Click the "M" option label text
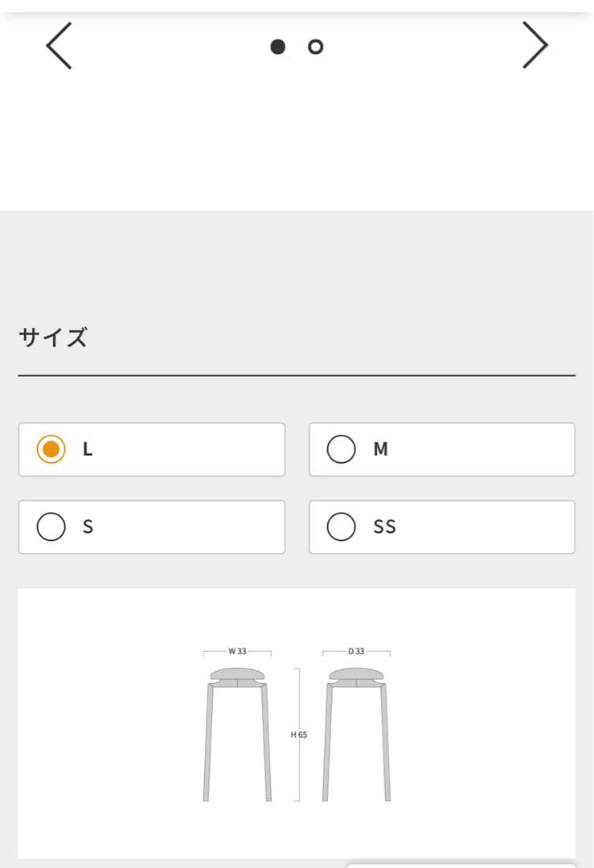Screen dimensions: 594x868 coord(381,449)
